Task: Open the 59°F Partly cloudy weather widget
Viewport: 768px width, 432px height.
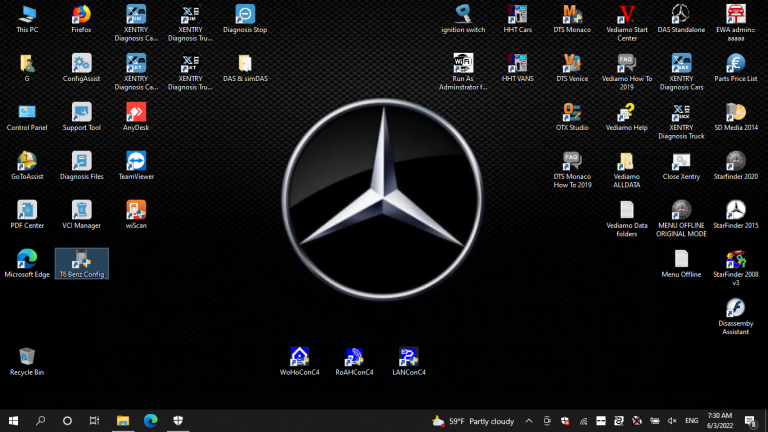Action: point(473,421)
